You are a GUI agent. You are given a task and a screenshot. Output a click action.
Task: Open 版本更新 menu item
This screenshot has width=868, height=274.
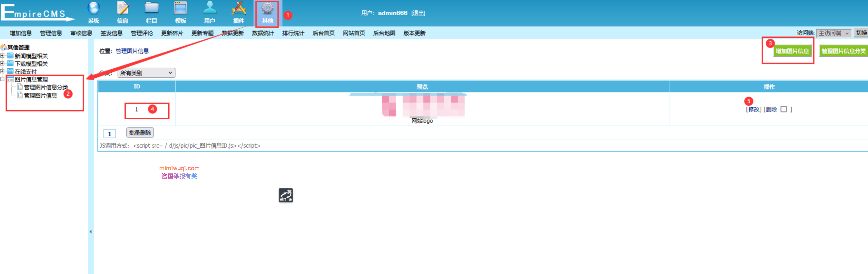point(414,33)
